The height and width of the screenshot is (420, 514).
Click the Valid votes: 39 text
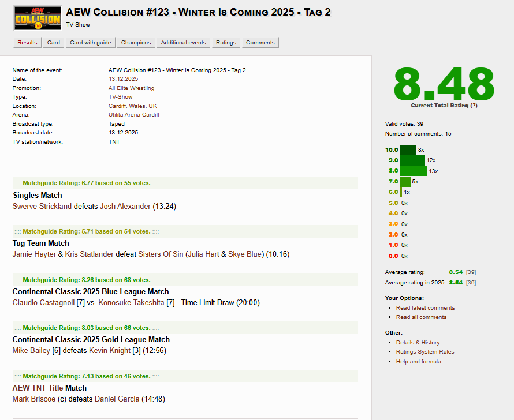[x=404, y=123]
